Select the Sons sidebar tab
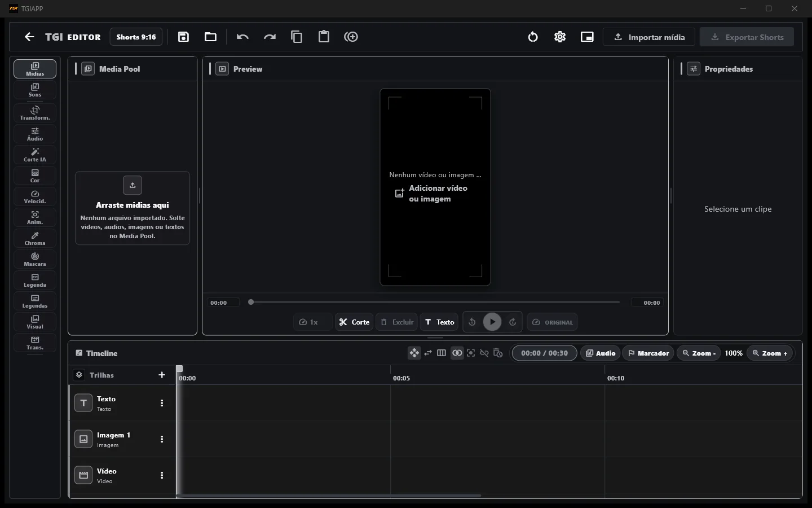Screen dimensions: 812x508 point(35,90)
